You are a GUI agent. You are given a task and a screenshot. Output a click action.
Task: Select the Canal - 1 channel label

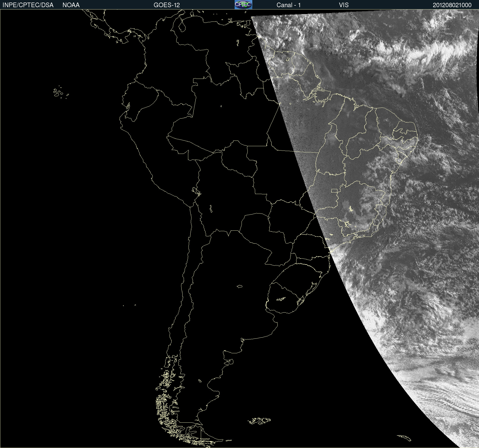(x=288, y=5)
